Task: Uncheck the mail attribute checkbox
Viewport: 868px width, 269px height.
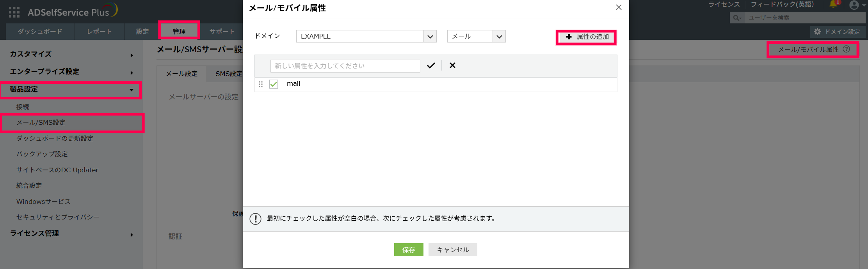Action: point(274,84)
